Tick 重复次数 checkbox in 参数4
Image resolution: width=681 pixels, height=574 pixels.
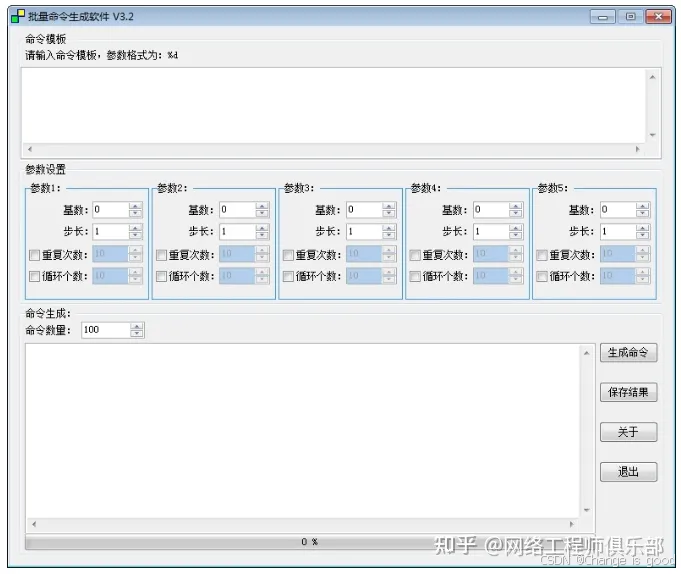(x=415, y=255)
